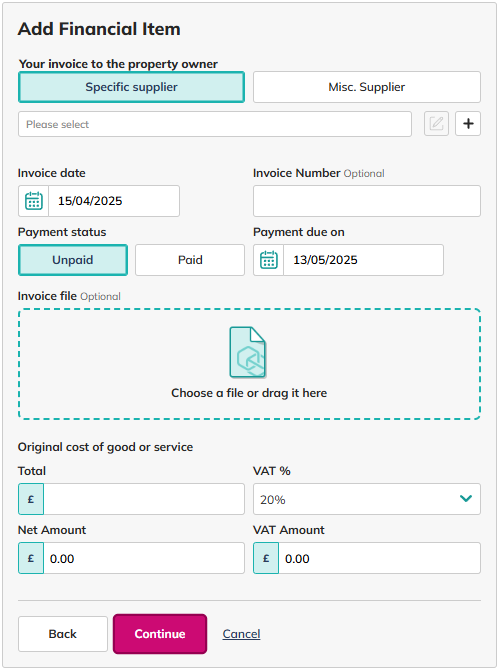
Task: Click the pound symbol beside Total field
Action: (31, 499)
